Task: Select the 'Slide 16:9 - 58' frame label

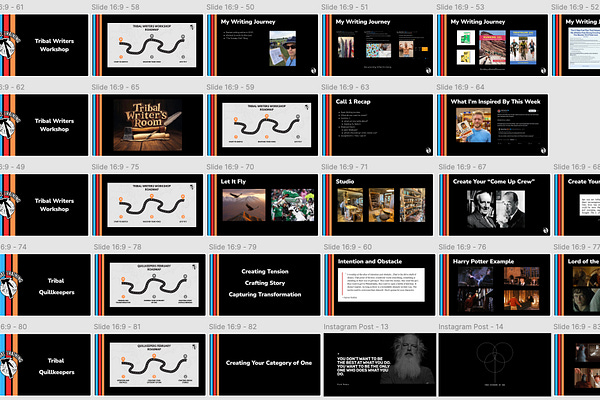Action: pyautogui.click(x=115, y=7)
